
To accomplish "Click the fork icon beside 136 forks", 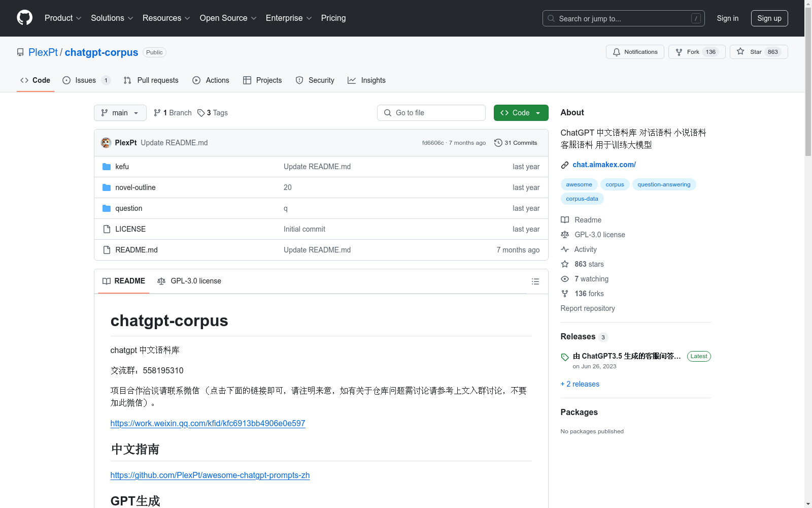I will pos(565,294).
